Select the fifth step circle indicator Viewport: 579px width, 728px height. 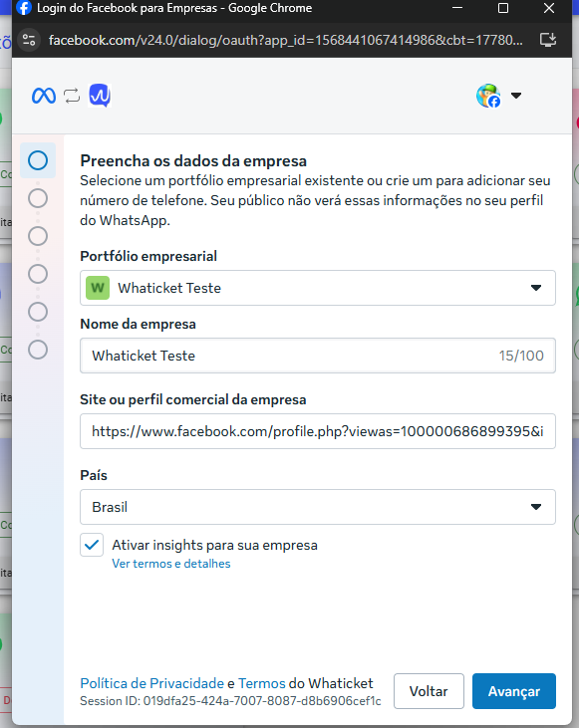coord(38,312)
